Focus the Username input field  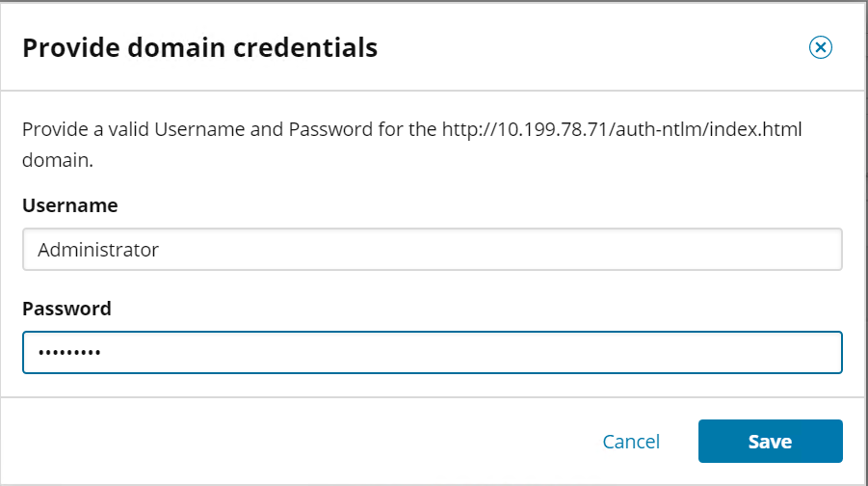[432, 250]
